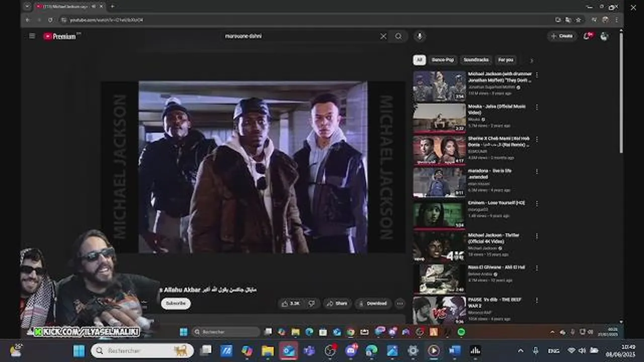Click the YouTube Create button
The width and height of the screenshot is (644, 362).
pyautogui.click(x=562, y=36)
